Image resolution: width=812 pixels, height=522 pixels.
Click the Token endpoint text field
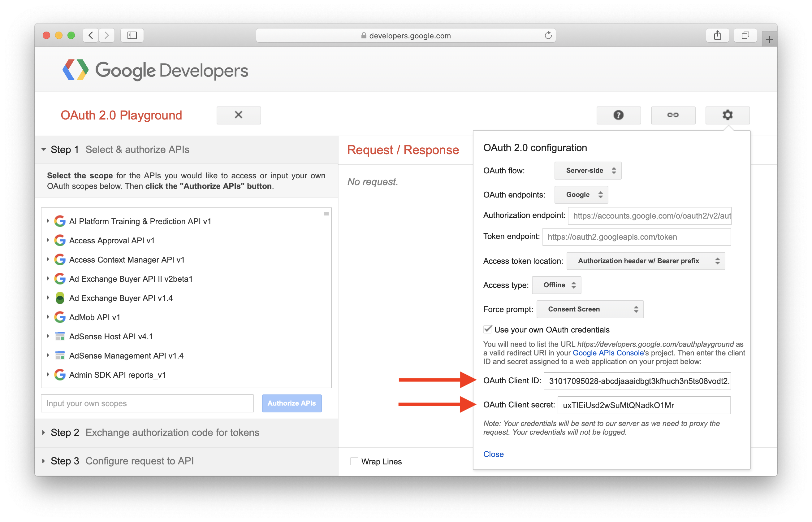click(637, 237)
